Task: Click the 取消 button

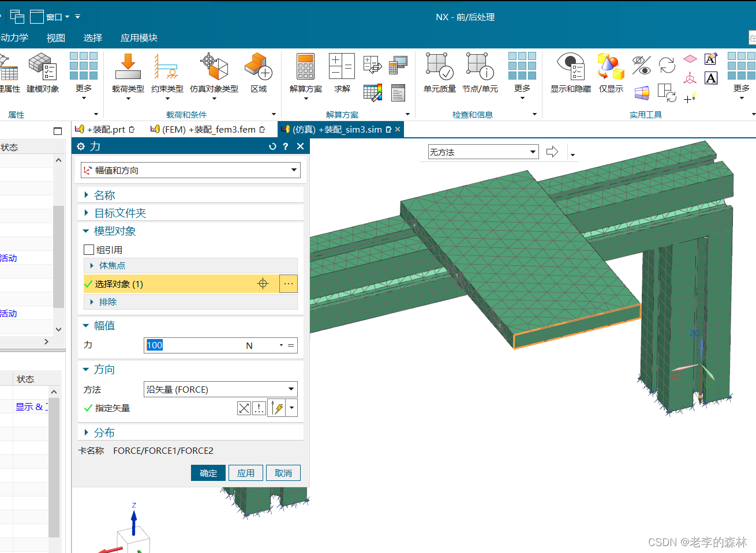Action: pos(283,473)
